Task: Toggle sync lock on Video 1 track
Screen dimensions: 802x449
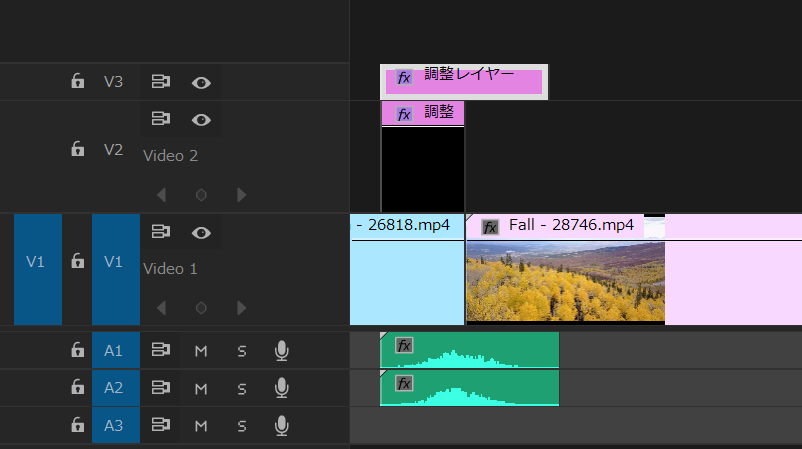Action: [x=161, y=232]
